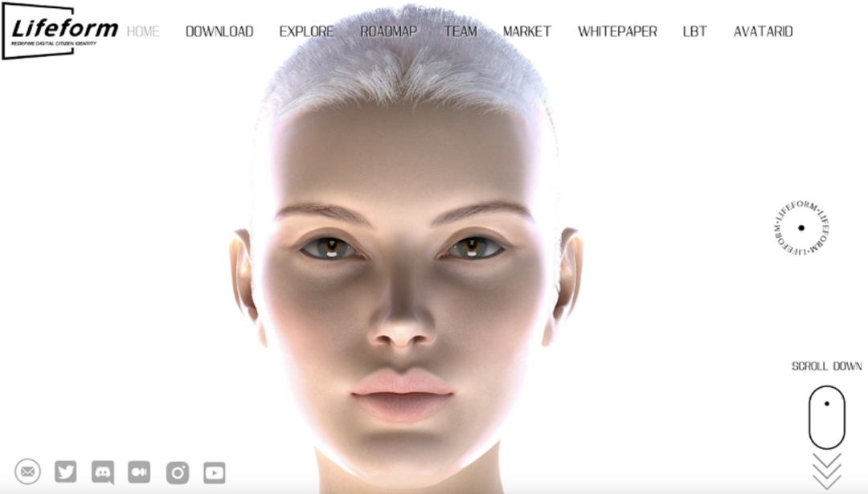This screenshot has height=494, width=868.
Task: Open the LBT link
Action: click(x=694, y=31)
